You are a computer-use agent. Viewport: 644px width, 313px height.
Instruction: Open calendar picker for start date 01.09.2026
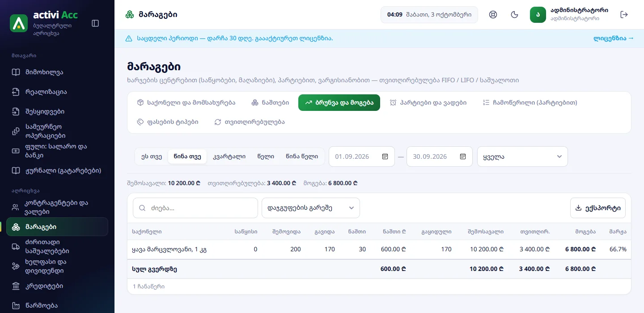click(385, 156)
